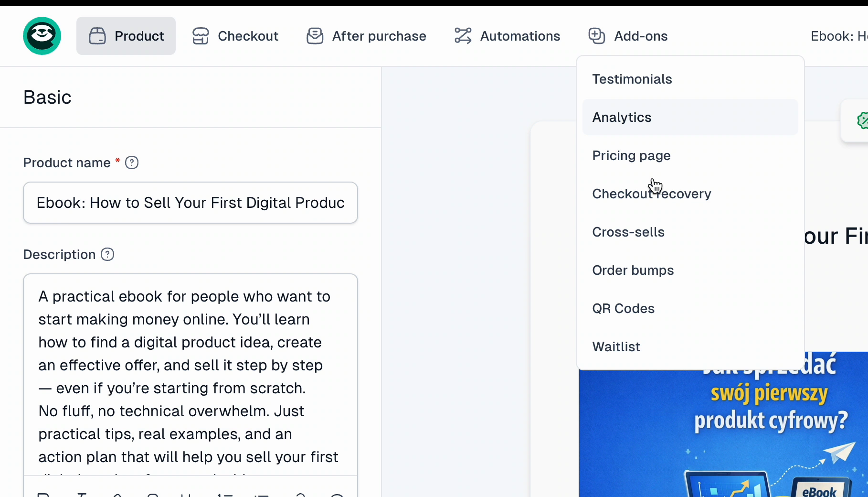Click the Checkout store icon
868x497 pixels.
tap(201, 36)
